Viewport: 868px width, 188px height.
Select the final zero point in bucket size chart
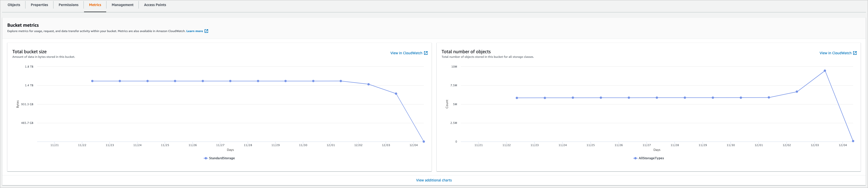pyautogui.click(x=424, y=142)
